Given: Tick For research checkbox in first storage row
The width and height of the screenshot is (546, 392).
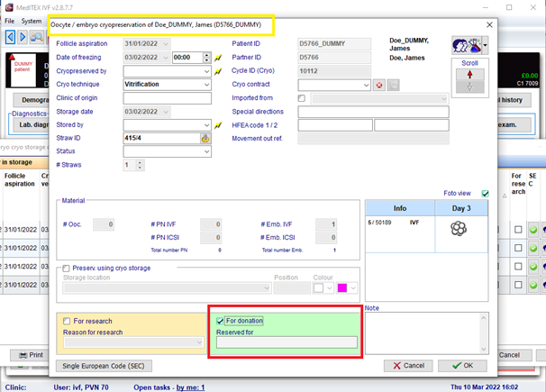Looking at the screenshot, I should click(x=518, y=230).
